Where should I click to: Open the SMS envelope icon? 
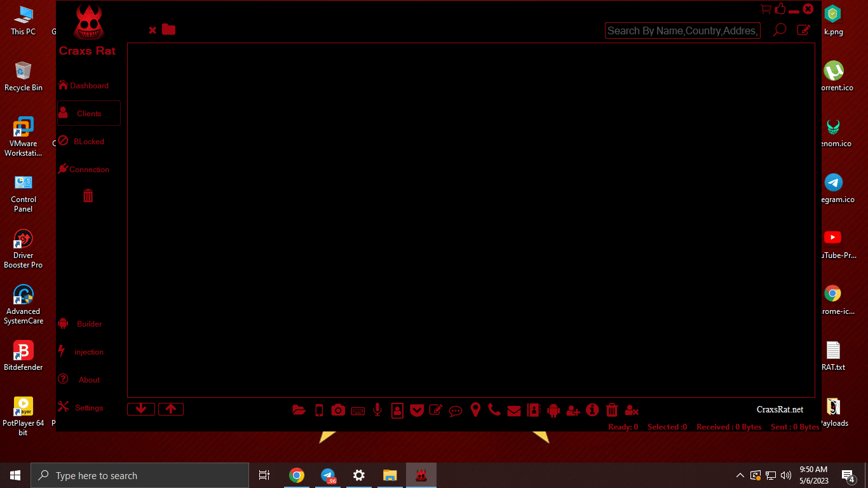coord(513,410)
